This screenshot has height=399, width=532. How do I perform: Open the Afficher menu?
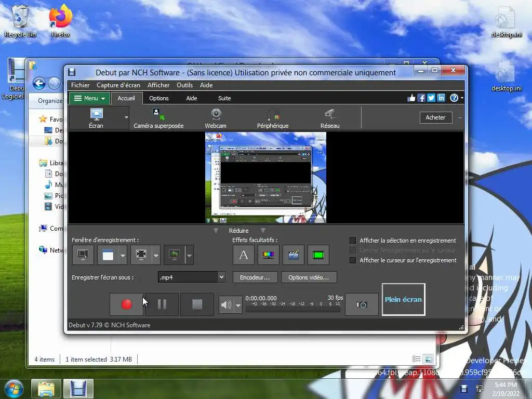[x=158, y=85]
